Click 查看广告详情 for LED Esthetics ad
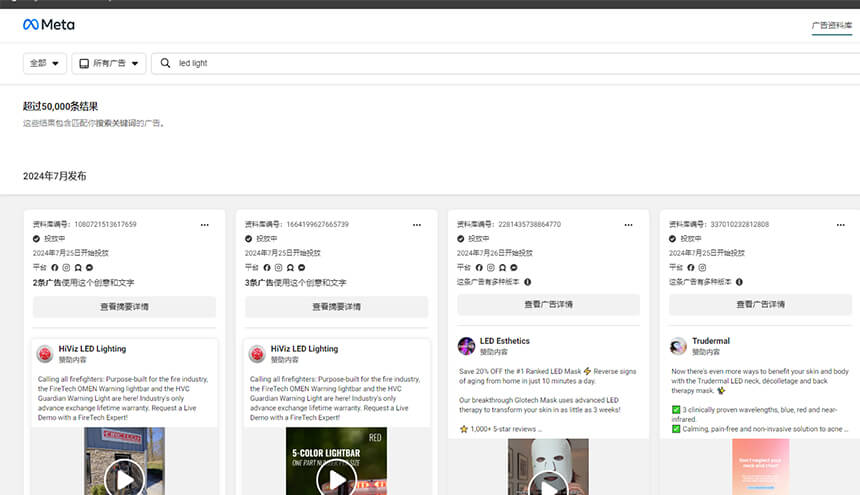This screenshot has height=495, width=860. pos(548,304)
